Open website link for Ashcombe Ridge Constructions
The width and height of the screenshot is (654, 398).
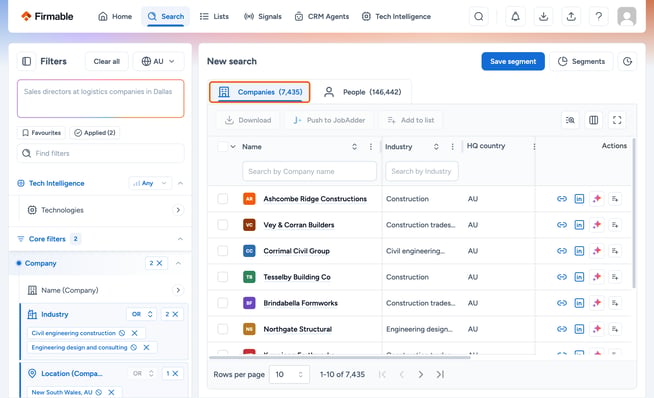click(x=562, y=199)
